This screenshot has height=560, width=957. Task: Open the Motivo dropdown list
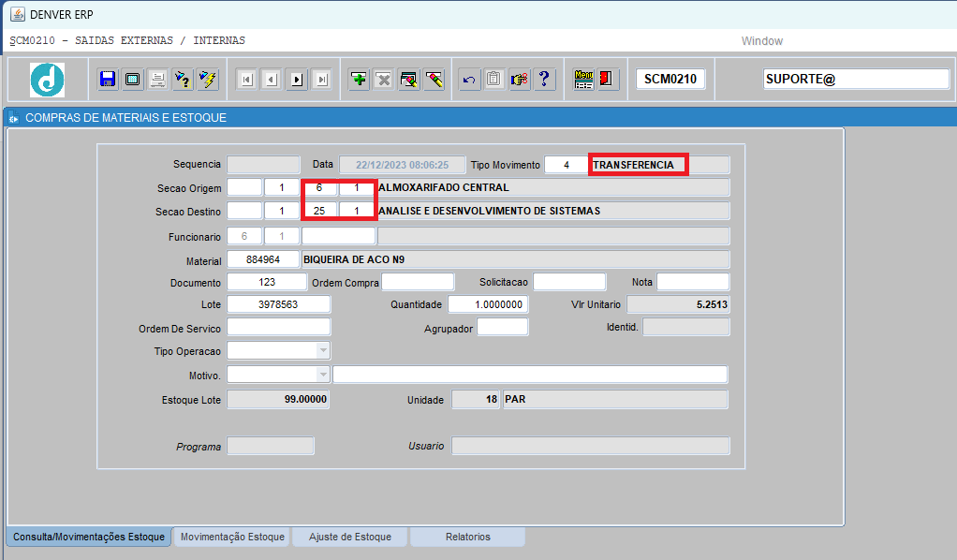coord(323,375)
